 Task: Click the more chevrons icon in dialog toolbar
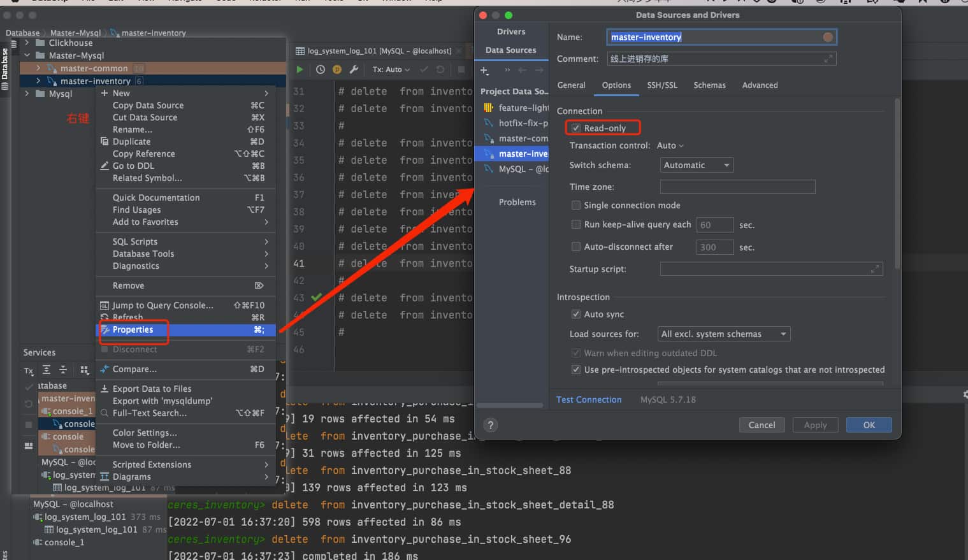pos(507,70)
